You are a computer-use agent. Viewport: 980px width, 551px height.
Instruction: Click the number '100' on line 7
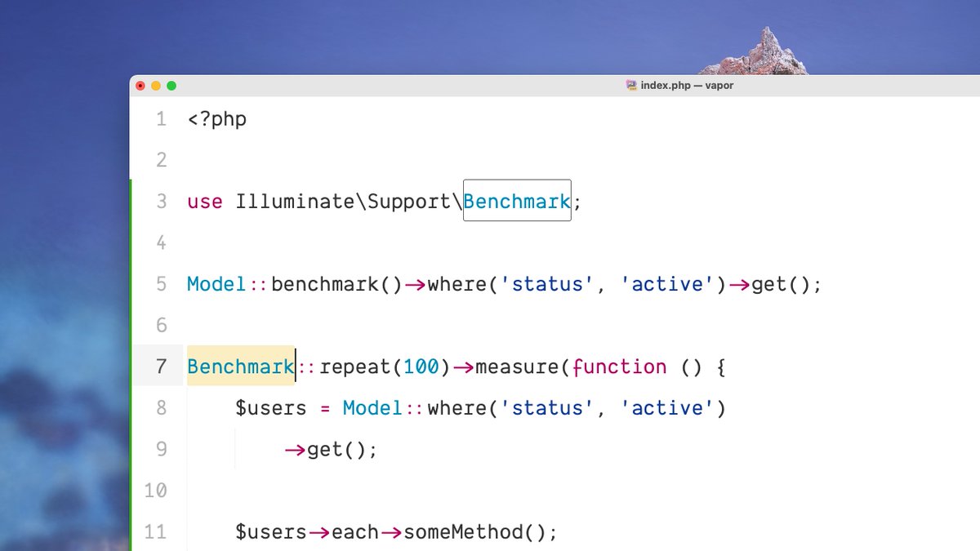pyautogui.click(x=421, y=367)
